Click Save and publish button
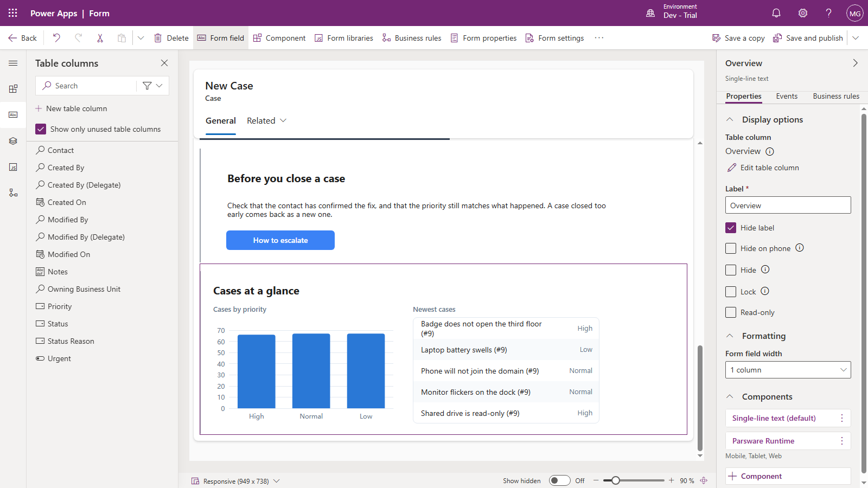The height and width of the screenshot is (488, 868). pos(808,38)
